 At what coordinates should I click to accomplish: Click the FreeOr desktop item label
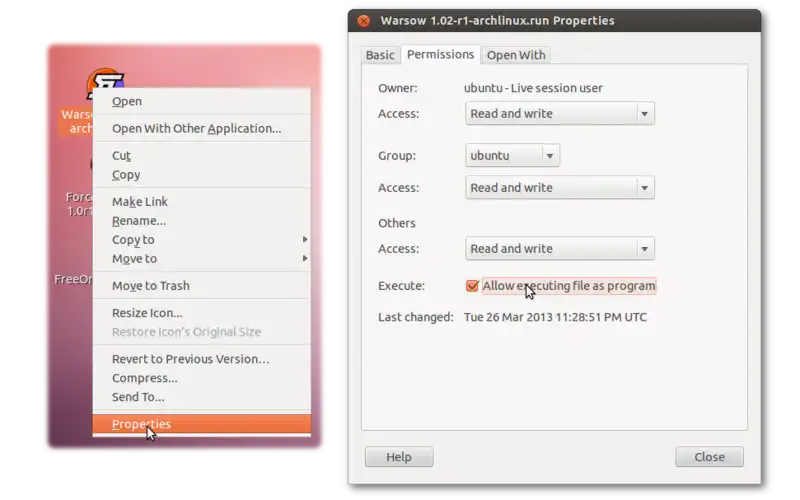coord(73,279)
